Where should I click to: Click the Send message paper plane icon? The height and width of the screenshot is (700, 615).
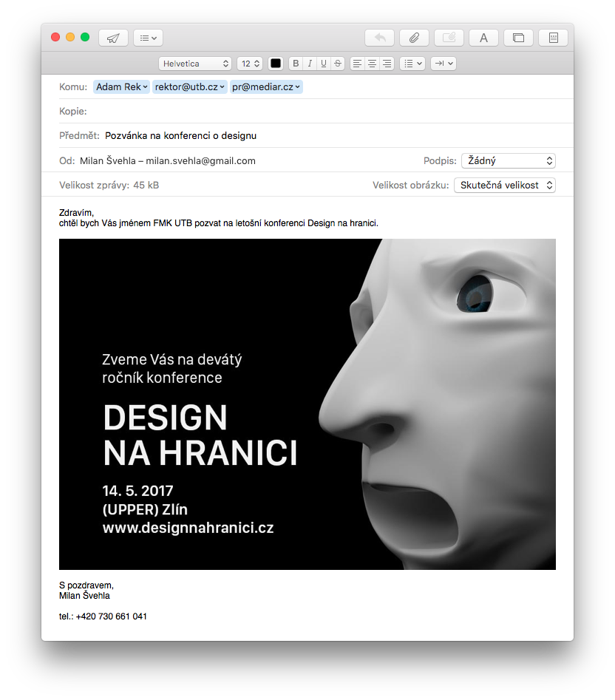point(113,38)
